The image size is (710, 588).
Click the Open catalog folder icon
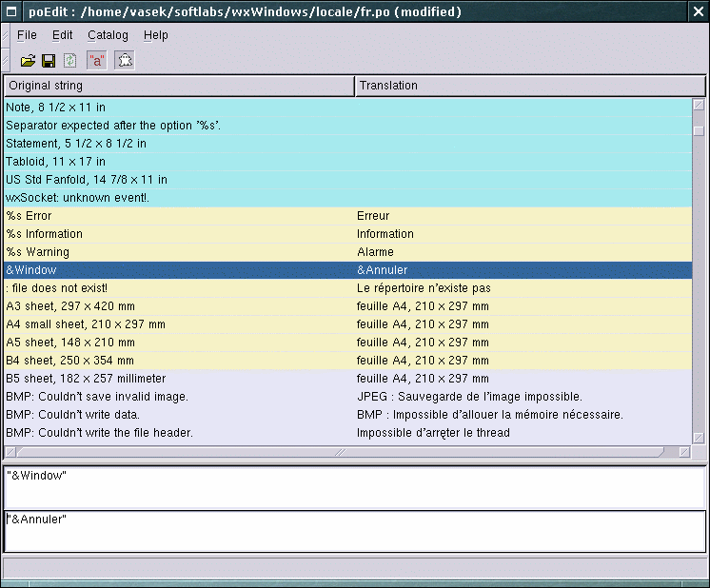pos(29,61)
